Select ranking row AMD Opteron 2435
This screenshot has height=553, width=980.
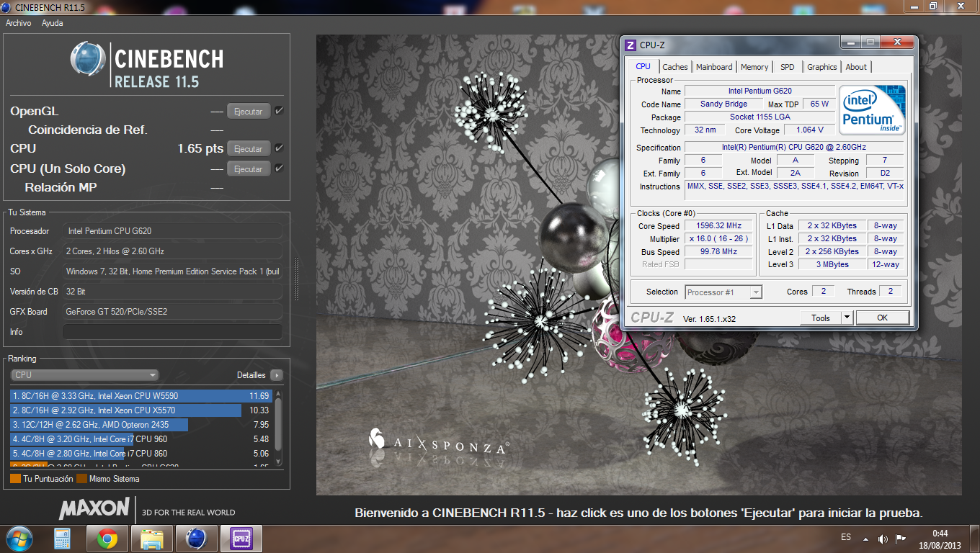pos(141,425)
